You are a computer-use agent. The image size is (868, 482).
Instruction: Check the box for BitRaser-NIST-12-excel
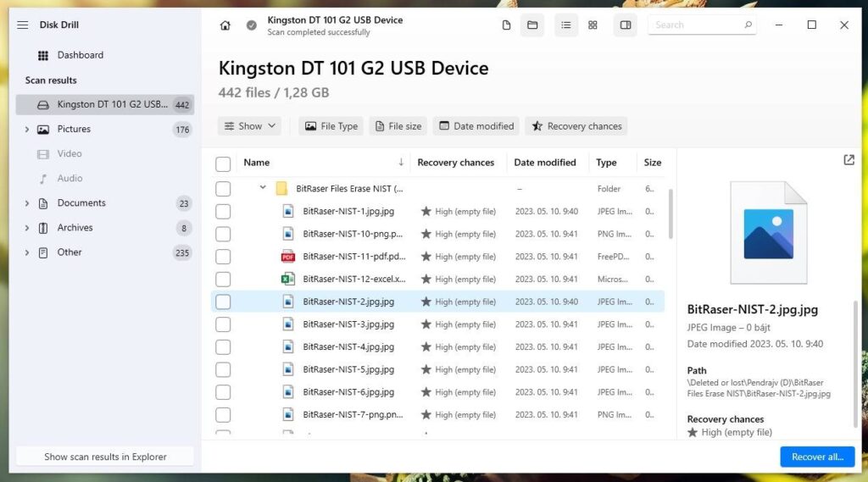click(223, 280)
